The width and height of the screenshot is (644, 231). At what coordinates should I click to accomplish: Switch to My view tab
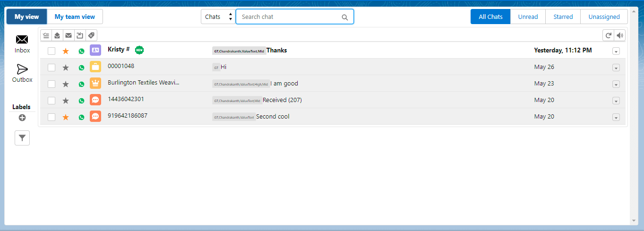click(26, 17)
